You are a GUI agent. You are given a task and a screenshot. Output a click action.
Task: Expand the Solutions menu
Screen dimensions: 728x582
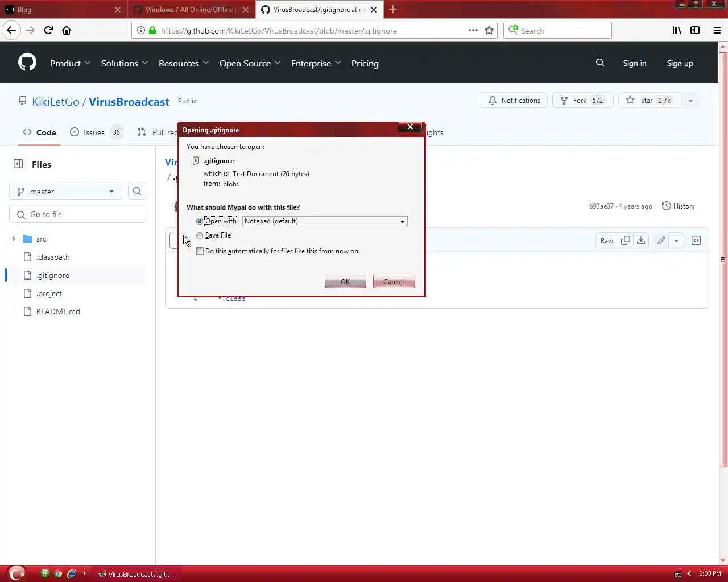(125, 63)
